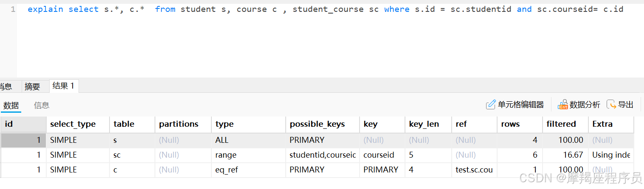This screenshot has width=644, height=189.
Task: Click the filtered column header
Action: [561, 124]
